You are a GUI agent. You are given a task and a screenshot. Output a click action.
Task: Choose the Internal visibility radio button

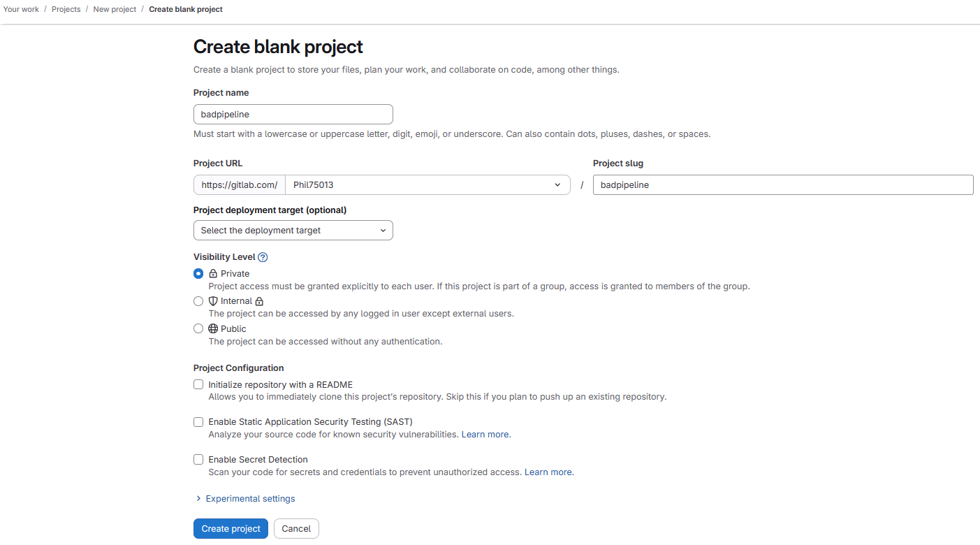[198, 301]
